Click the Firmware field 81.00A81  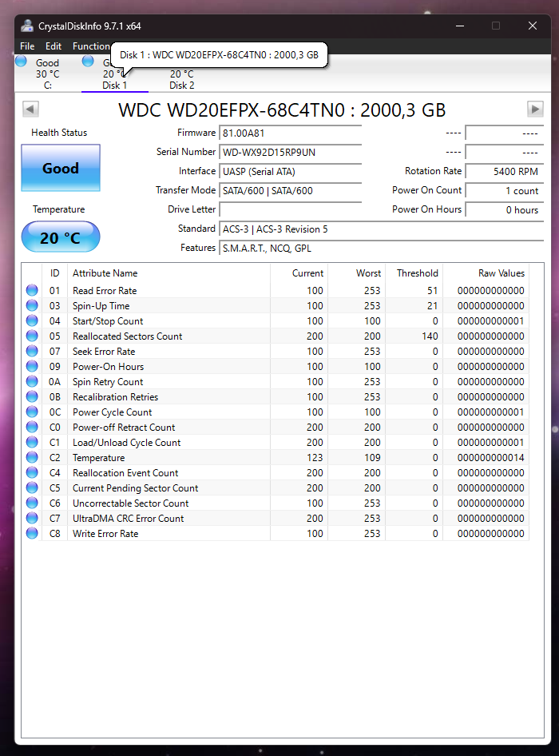pyautogui.click(x=290, y=133)
